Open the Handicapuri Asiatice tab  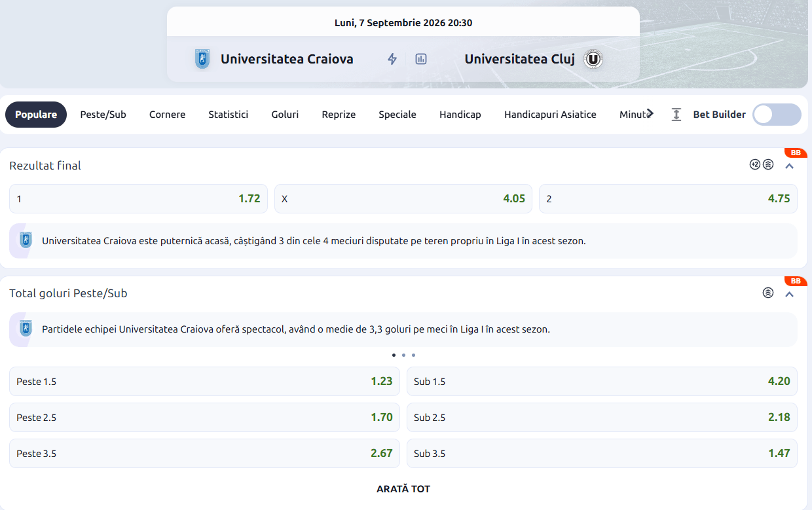[550, 115]
